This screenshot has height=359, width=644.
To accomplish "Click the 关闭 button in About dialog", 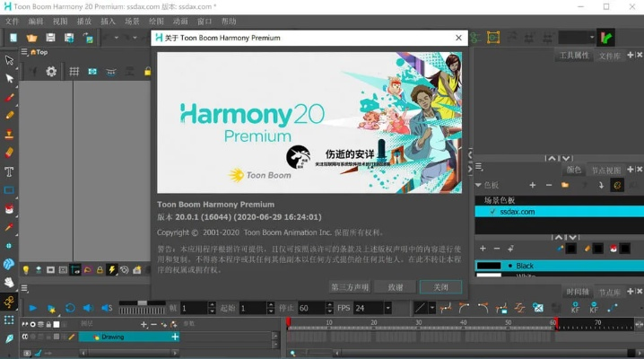I will [x=440, y=287].
